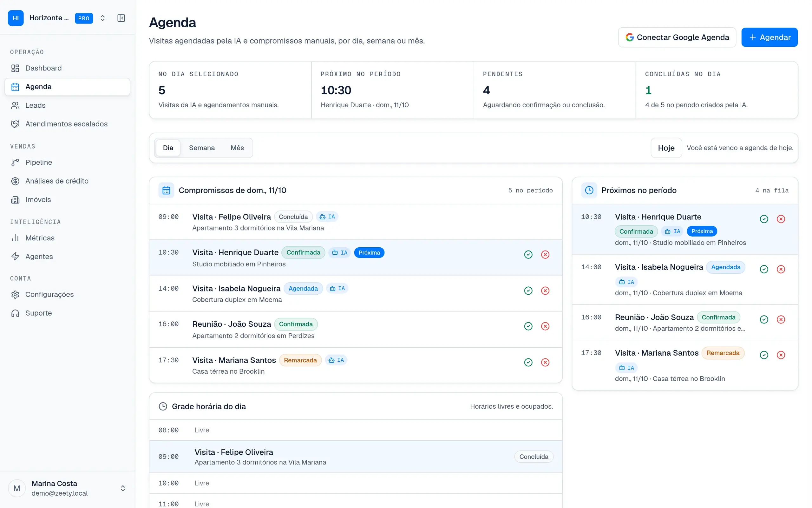Click Concluída badge in Grade horária

[x=534, y=457]
